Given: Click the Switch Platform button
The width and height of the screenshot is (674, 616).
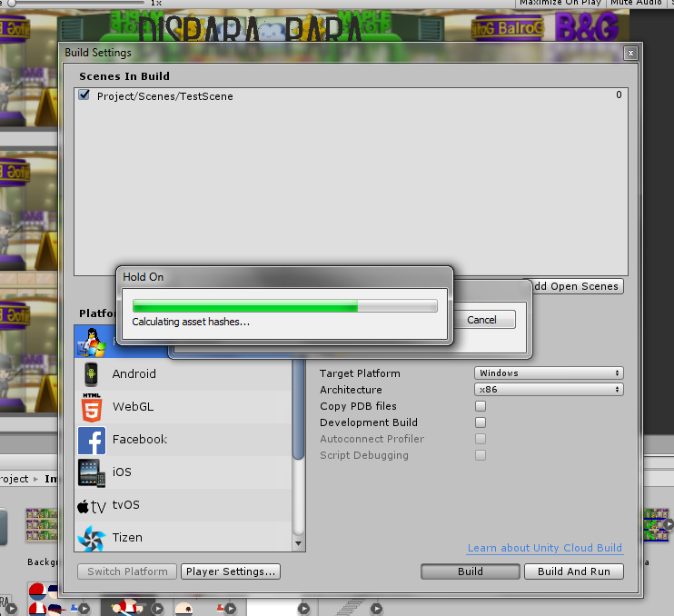Looking at the screenshot, I should [x=127, y=571].
